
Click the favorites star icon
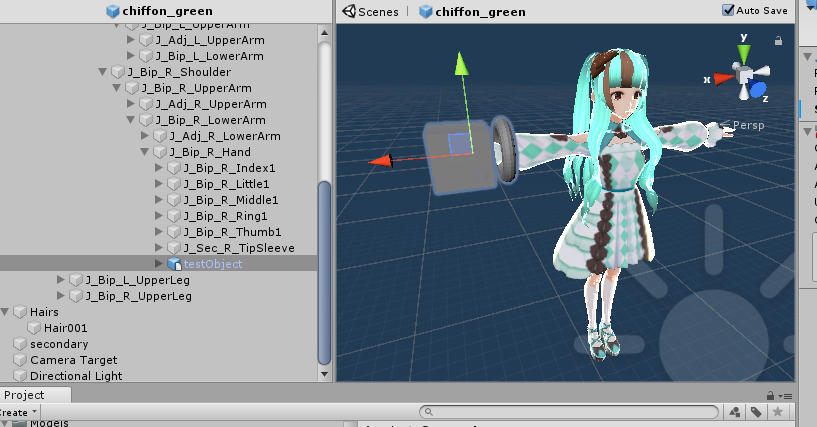point(777,412)
